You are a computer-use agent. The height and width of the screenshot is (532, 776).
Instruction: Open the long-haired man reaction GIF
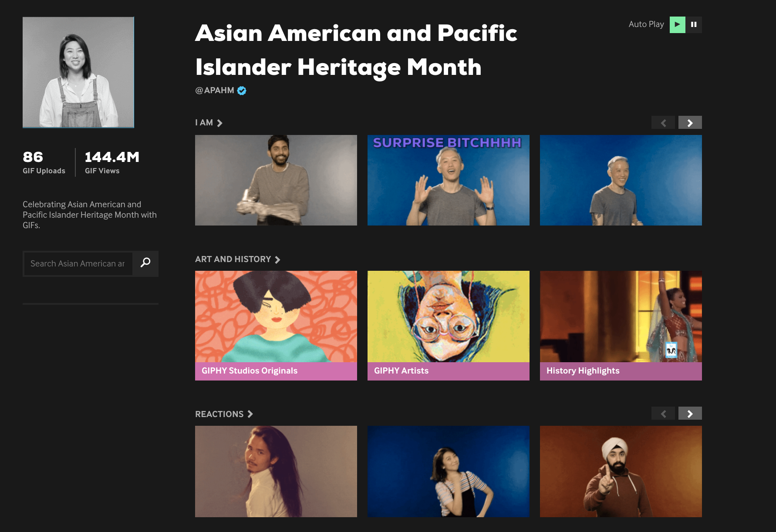tap(276, 471)
